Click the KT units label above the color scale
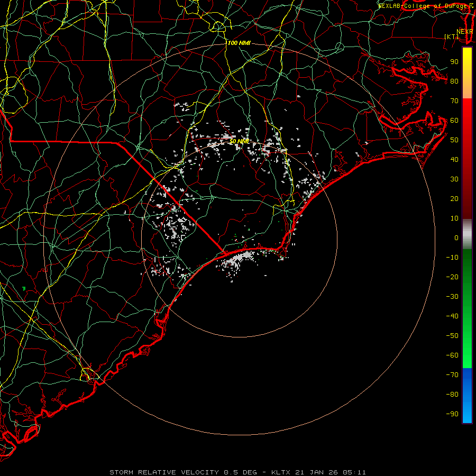Image resolution: width=476 pixels, height=476 pixels. tap(452, 36)
